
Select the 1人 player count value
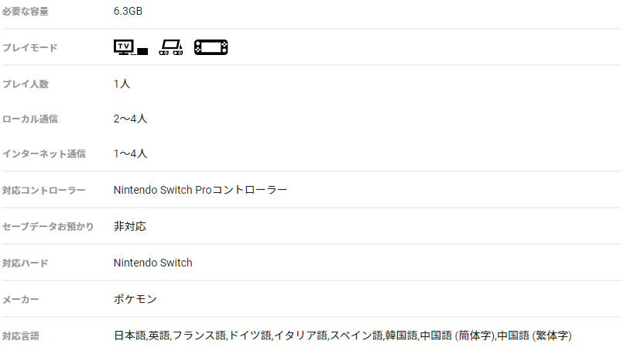[122, 84]
